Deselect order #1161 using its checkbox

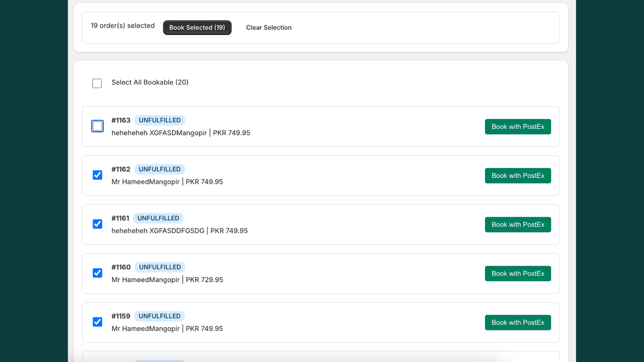[97, 224]
